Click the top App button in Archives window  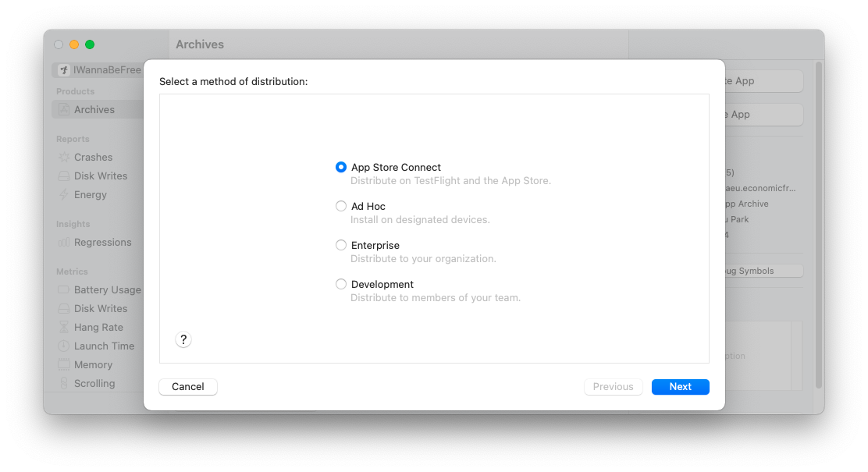[764, 81]
